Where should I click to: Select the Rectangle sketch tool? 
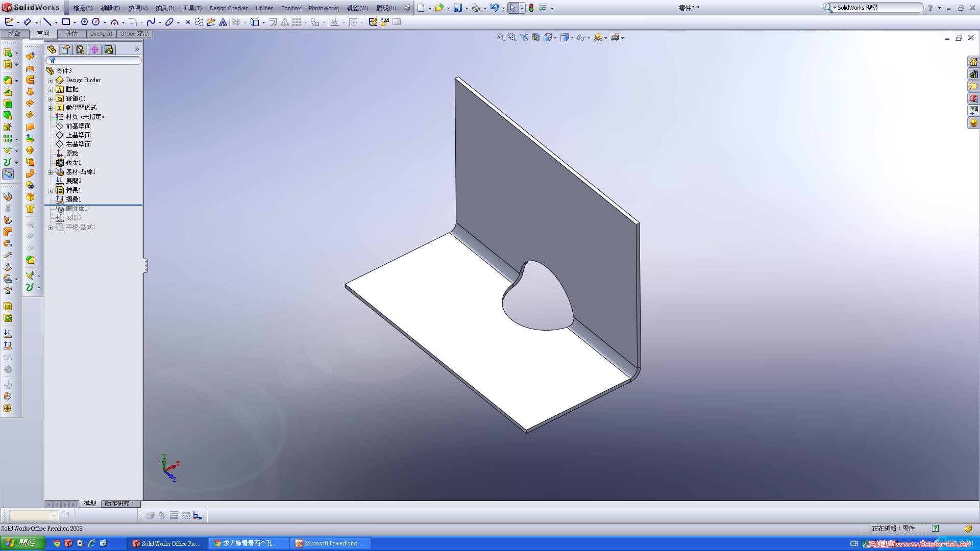[66, 22]
